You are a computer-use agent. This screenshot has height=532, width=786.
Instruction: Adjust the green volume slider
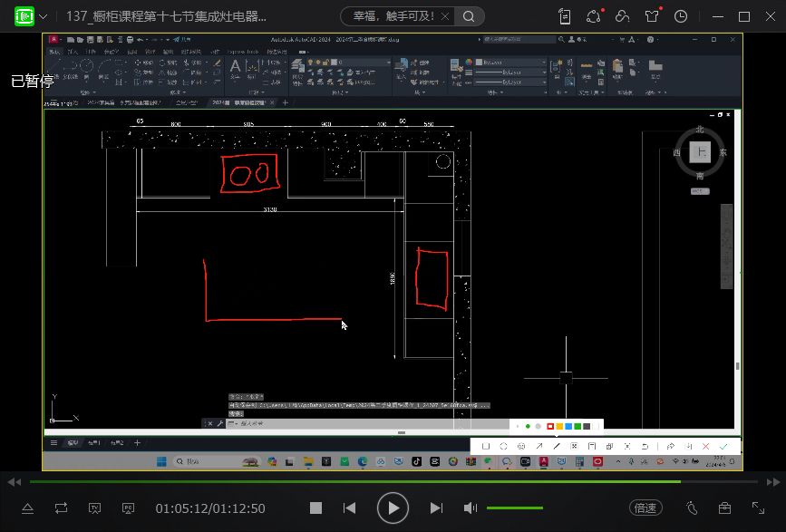pos(515,508)
